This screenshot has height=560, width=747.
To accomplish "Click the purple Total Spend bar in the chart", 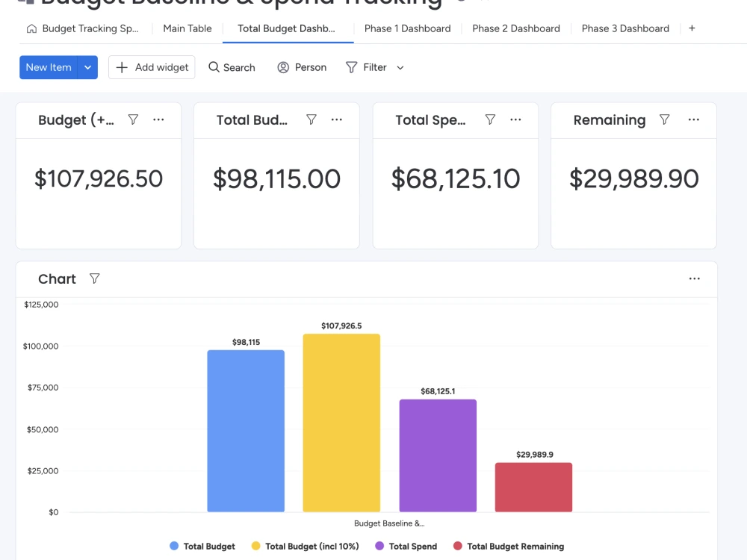I will (438, 455).
